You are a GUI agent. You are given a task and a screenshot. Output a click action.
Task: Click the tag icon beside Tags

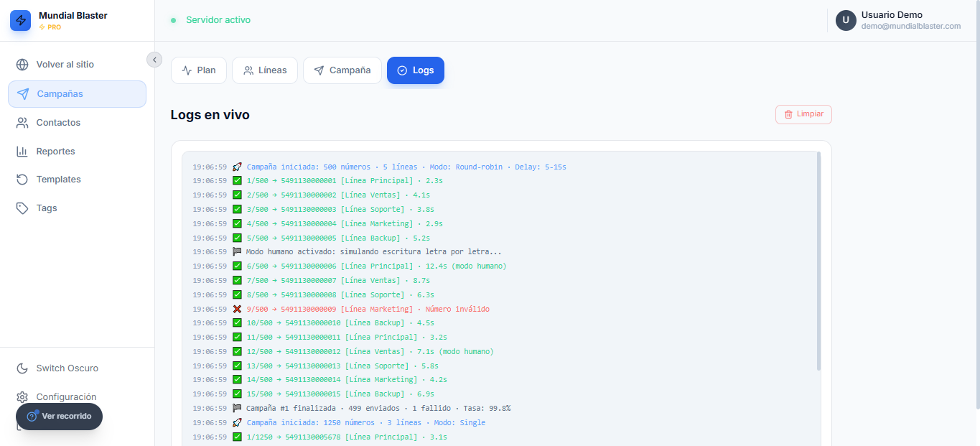point(22,208)
